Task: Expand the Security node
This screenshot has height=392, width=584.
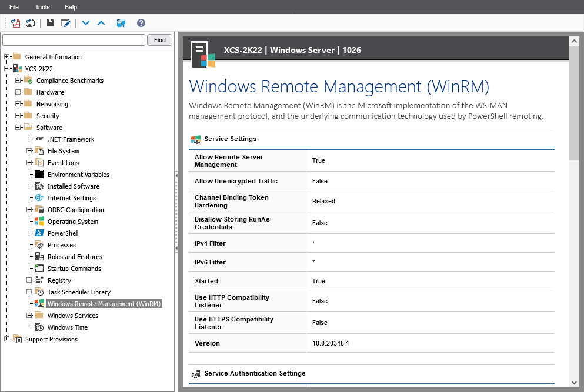Action: (18, 115)
